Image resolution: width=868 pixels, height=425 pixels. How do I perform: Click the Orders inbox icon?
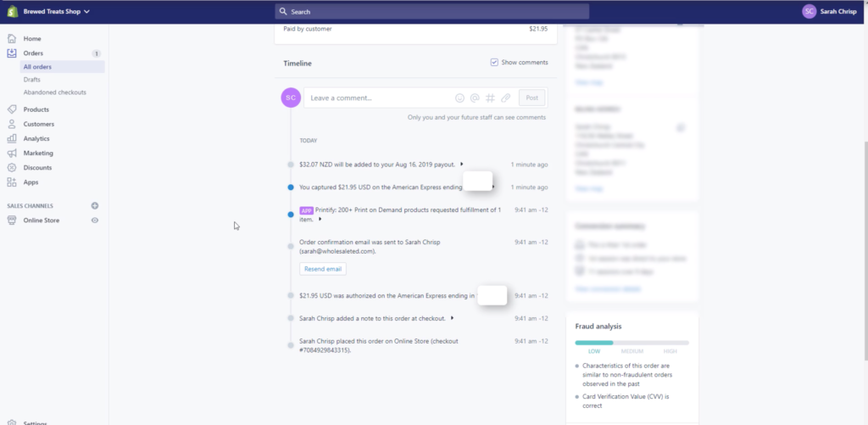[12, 53]
